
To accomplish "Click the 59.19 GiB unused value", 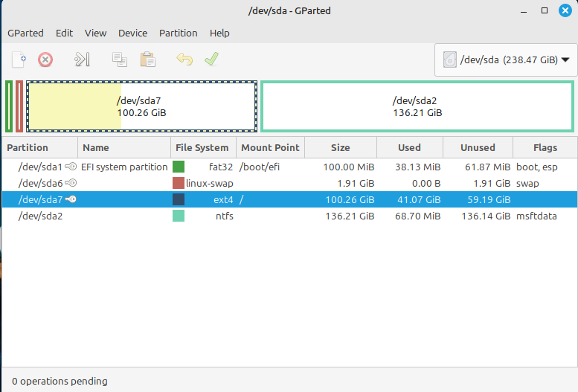I will click(489, 199).
